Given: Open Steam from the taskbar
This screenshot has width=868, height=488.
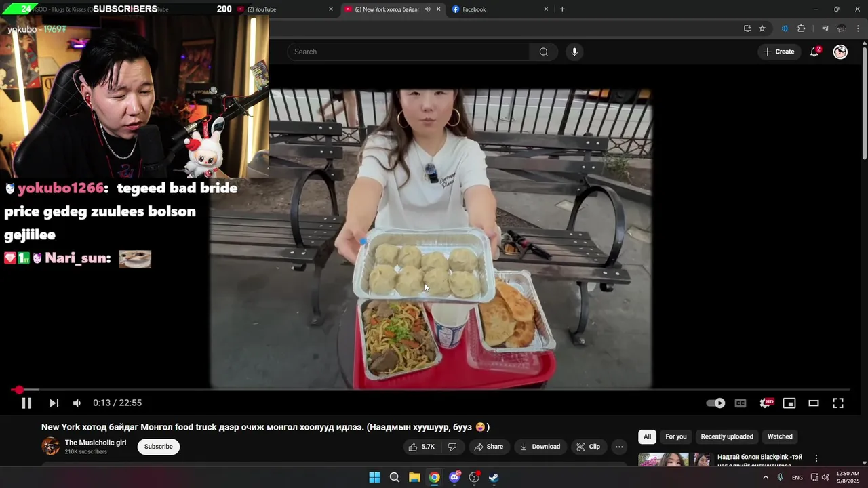Looking at the screenshot, I should (x=494, y=477).
